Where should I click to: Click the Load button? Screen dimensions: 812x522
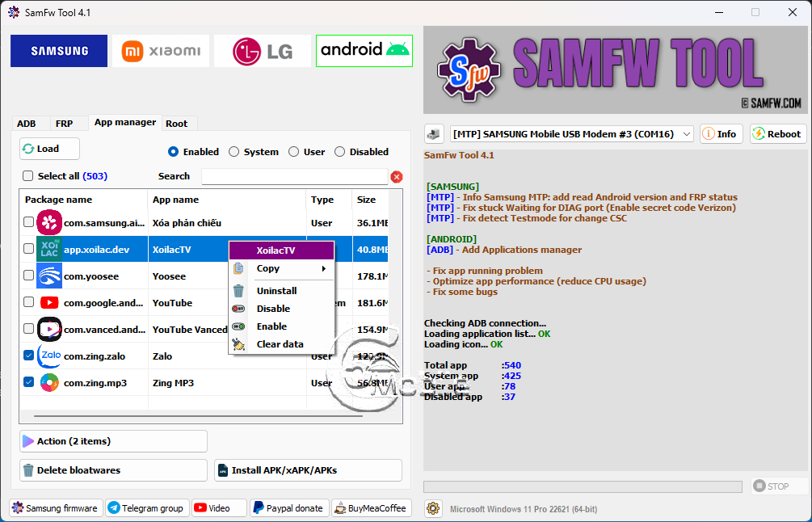tap(50, 149)
